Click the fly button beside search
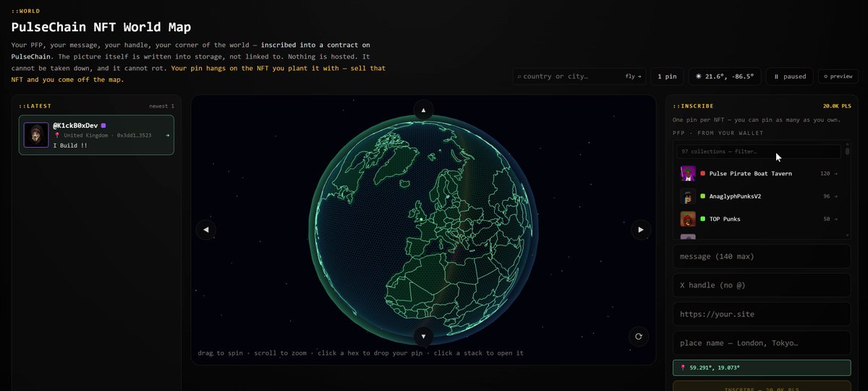The width and height of the screenshot is (868, 391). click(633, 76)
